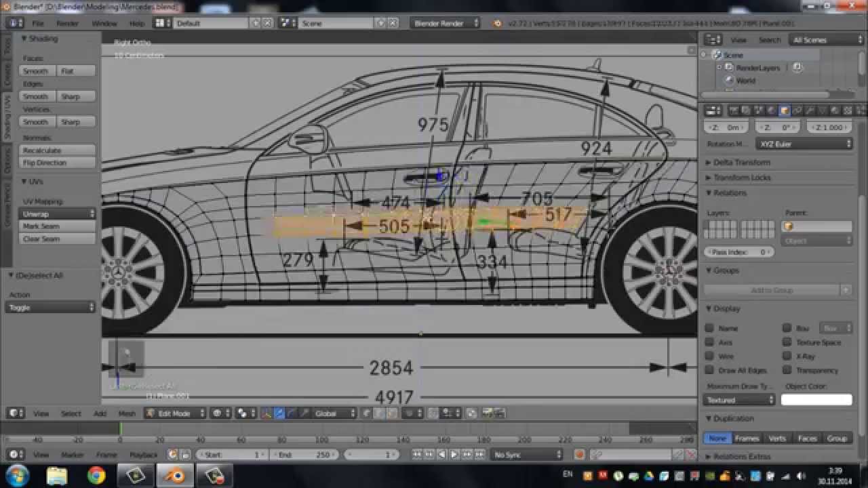868x488 pixels.
Task: Enable Draw All Edges checkbox
Action: tap(709, 370)
